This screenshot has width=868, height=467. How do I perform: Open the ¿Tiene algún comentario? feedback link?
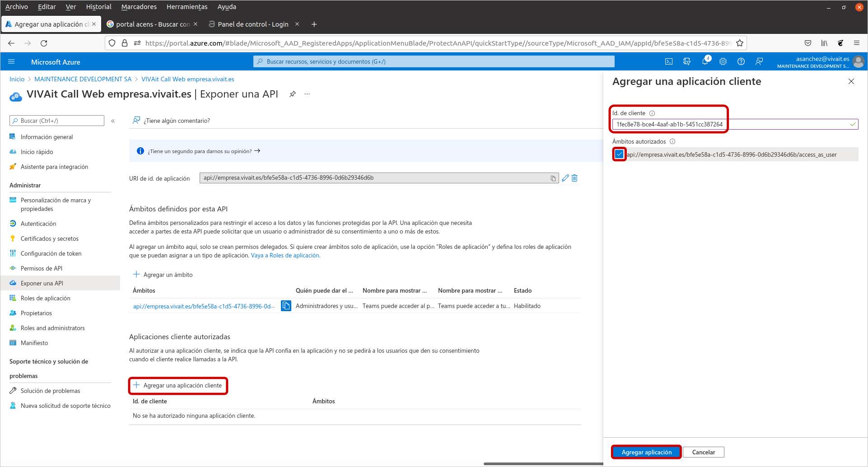pos(172,121)
